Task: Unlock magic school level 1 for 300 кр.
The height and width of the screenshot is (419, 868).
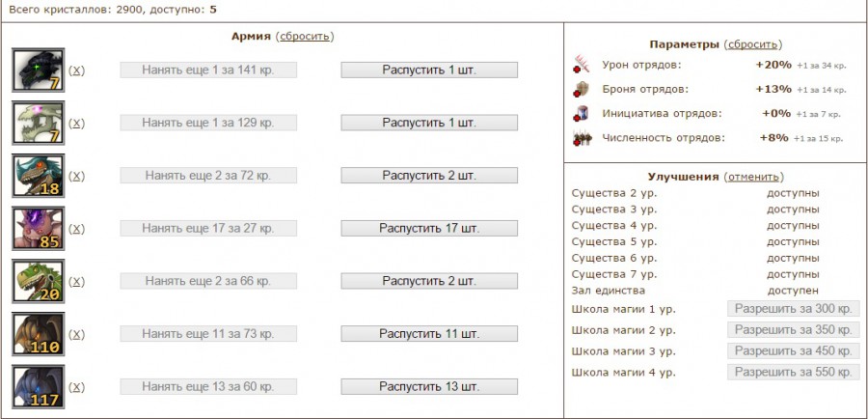Action: coord(793,309)
